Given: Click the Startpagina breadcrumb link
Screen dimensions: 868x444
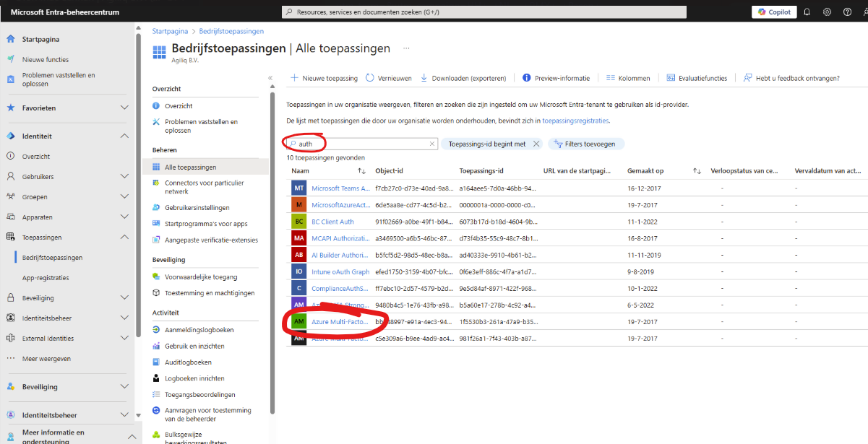Looking at the screenshot, I should coord(170,31).
